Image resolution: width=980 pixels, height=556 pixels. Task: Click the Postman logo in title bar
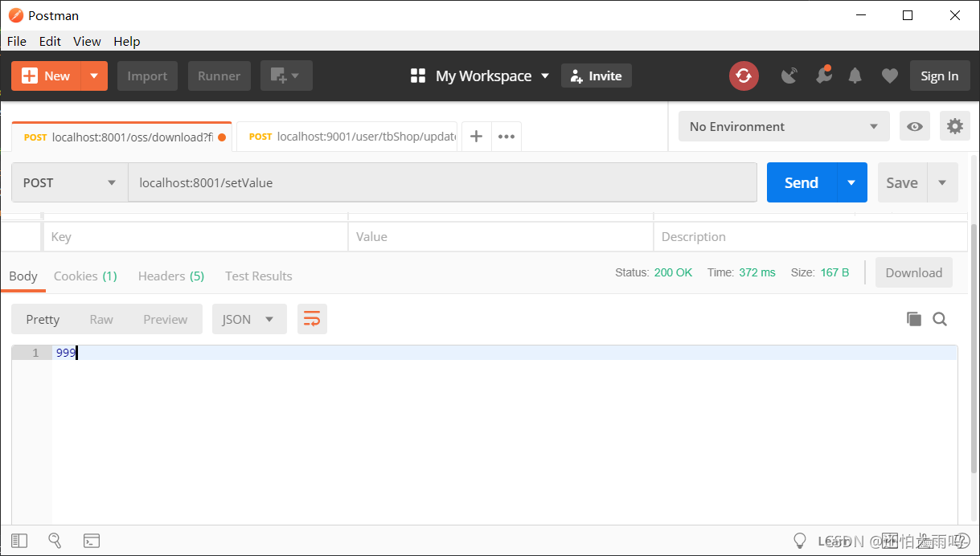[16, 15]
